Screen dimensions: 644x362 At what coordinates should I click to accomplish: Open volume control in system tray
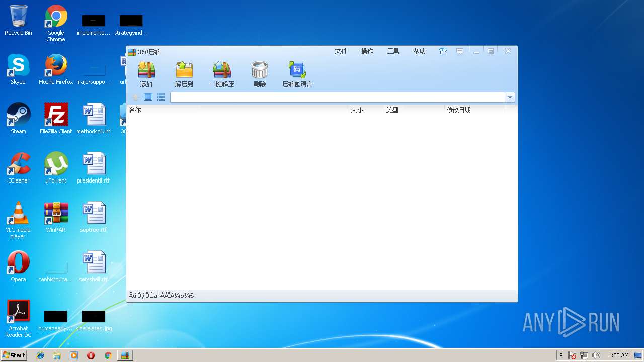pyautogui.click(x=596, y=355)
